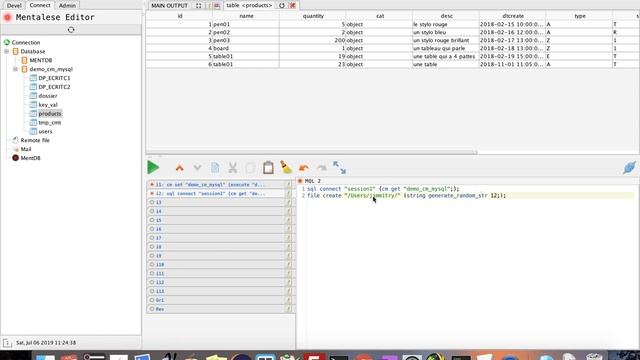
Task: Select the Connection tree item
Action: click(x=26, y=42)
